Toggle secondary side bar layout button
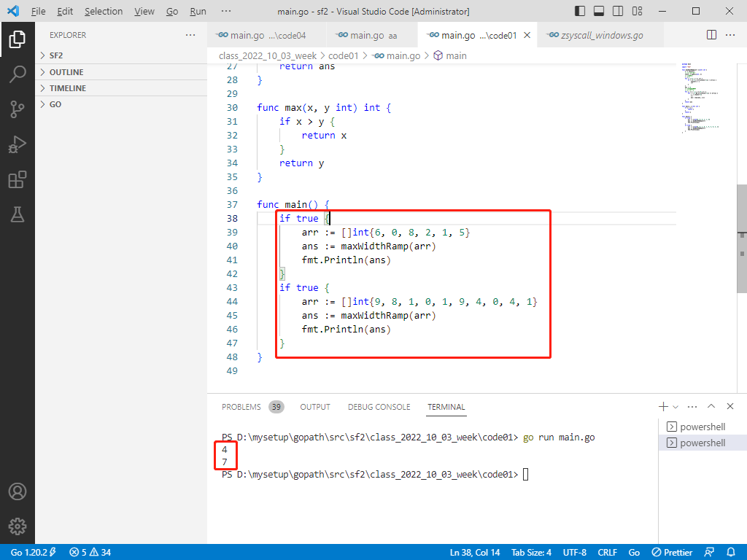This screenshot has height=560, width=747. point(618,11)
